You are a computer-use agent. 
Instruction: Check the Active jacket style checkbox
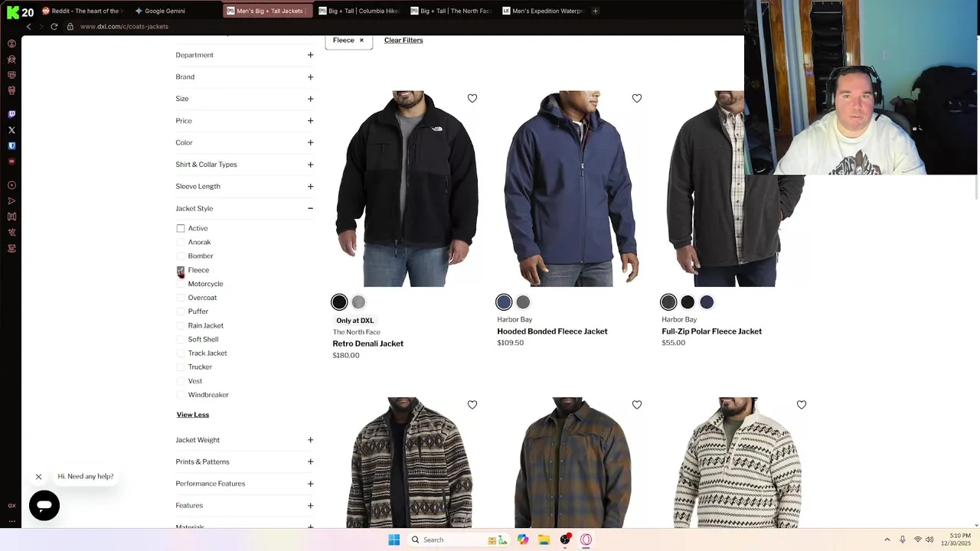tap(181, 228)
